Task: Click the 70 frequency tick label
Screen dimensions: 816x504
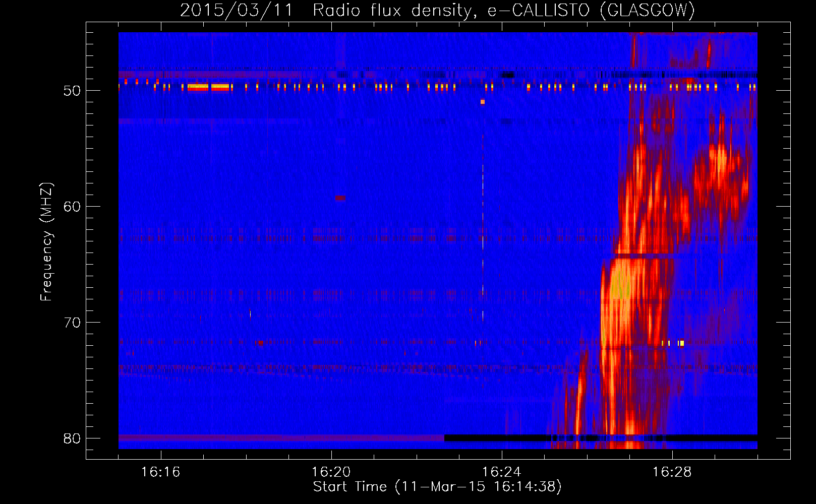Action: click(x=72, y=323)
